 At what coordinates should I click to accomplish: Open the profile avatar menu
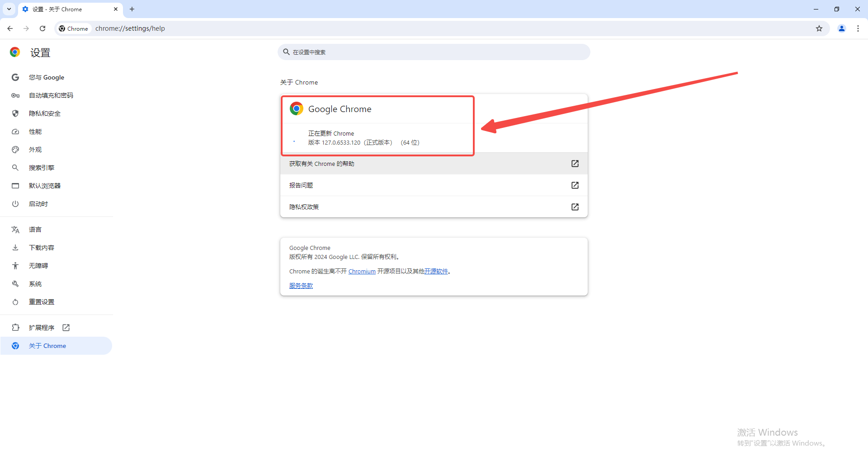pyautogui.click(x=842, y=28)
